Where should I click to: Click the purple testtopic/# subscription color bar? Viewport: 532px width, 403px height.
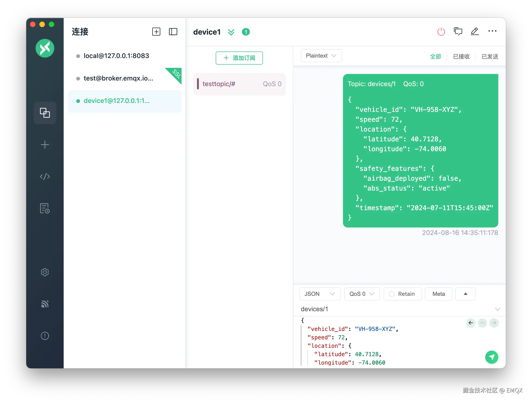(198, 84)
